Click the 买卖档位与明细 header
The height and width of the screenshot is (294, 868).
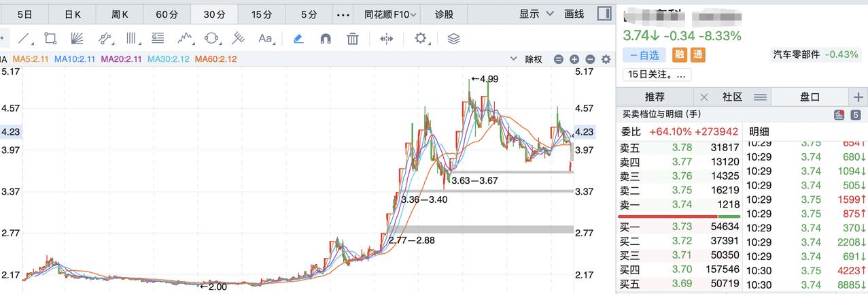(662, 115)
